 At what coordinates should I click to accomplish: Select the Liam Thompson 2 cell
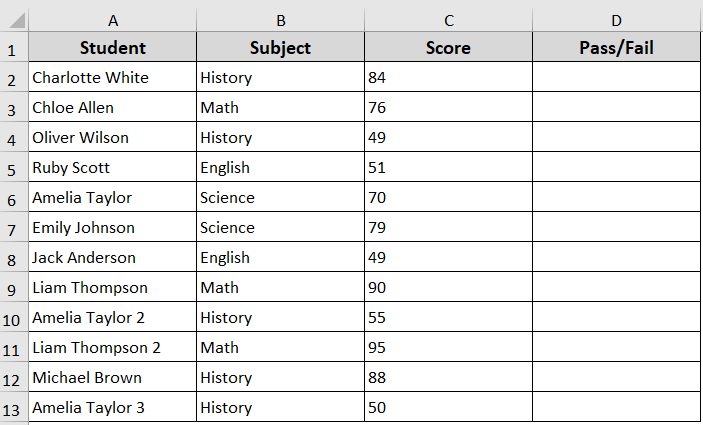(x=112, y=348)
